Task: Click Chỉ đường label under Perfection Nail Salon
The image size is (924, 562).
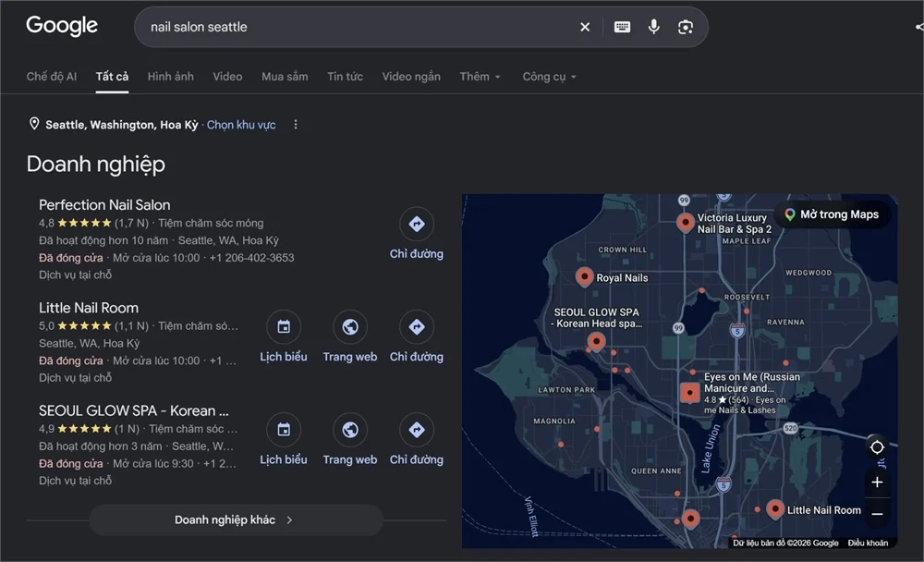Action: [x=417, y=253]
